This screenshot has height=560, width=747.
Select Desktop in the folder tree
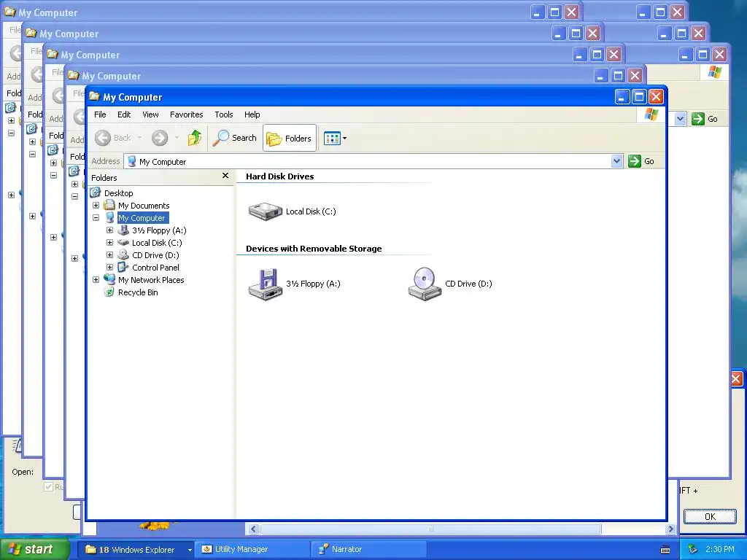pos(119,192)
